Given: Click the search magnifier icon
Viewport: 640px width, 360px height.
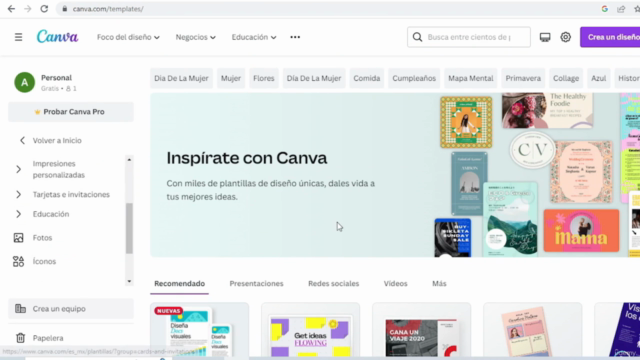Looking at the screenshot, I should coord(417,37).
